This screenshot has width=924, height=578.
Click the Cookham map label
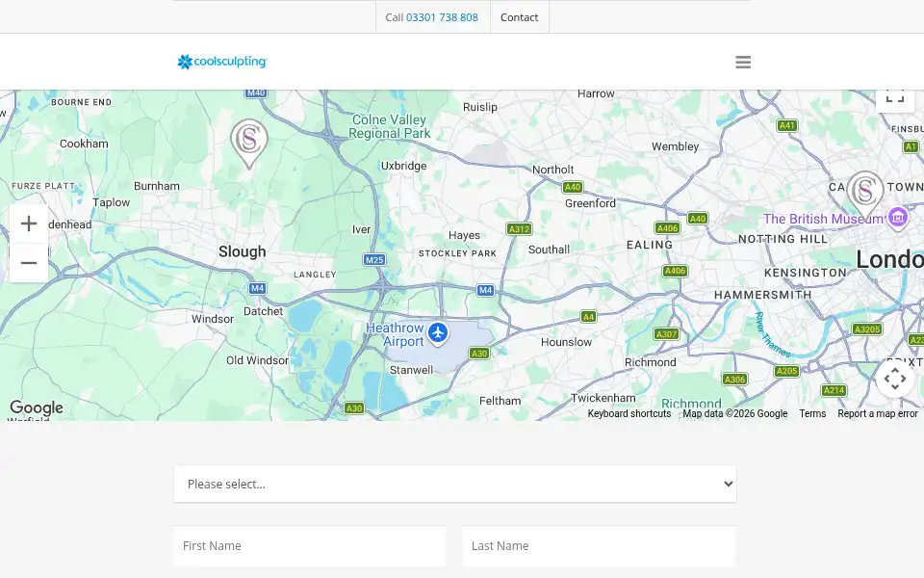(85, 144)
